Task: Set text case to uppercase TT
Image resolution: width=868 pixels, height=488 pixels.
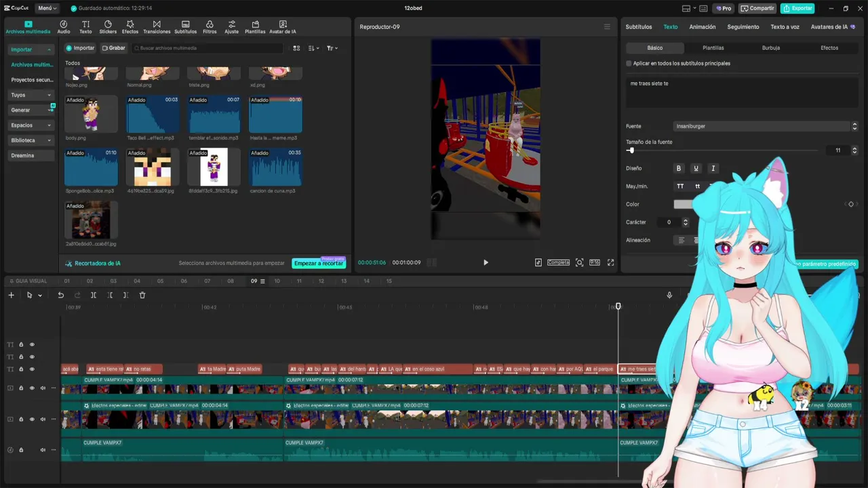Action: coord(680,186)
